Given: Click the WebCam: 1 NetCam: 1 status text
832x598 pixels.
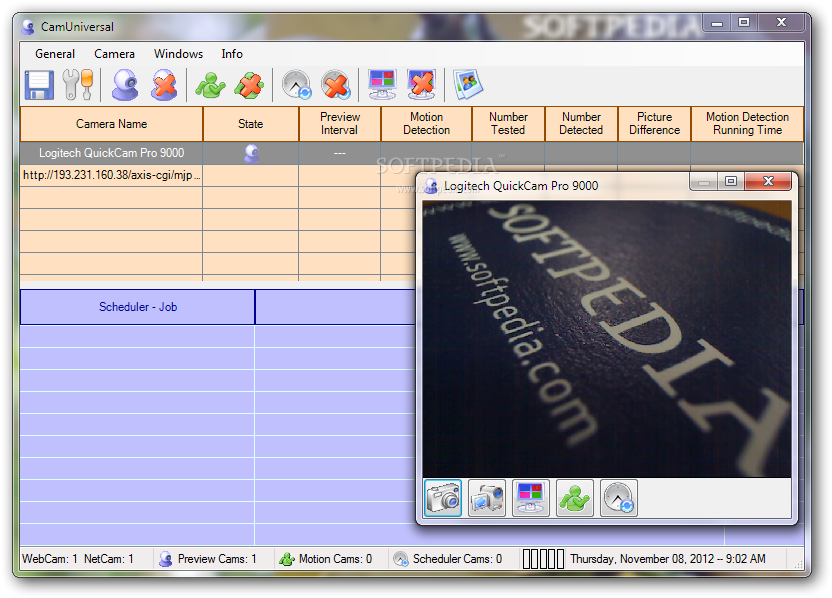Looking at the screenshot, I should [77, 559].
